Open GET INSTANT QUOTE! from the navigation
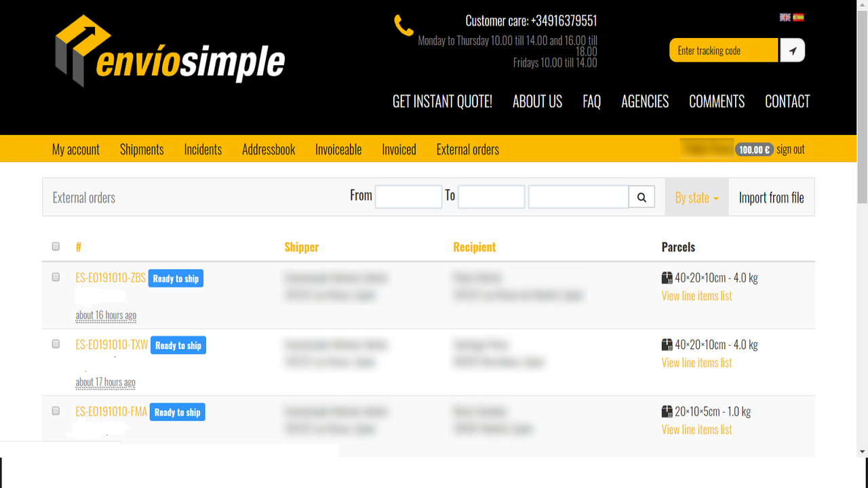Screen dimensions: 868x488 tap(441, 102)
